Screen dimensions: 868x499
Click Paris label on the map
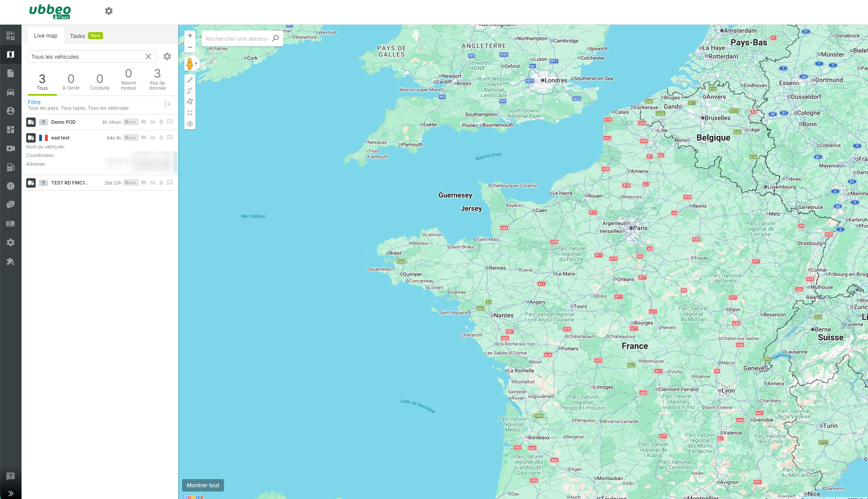click(640, 228)
